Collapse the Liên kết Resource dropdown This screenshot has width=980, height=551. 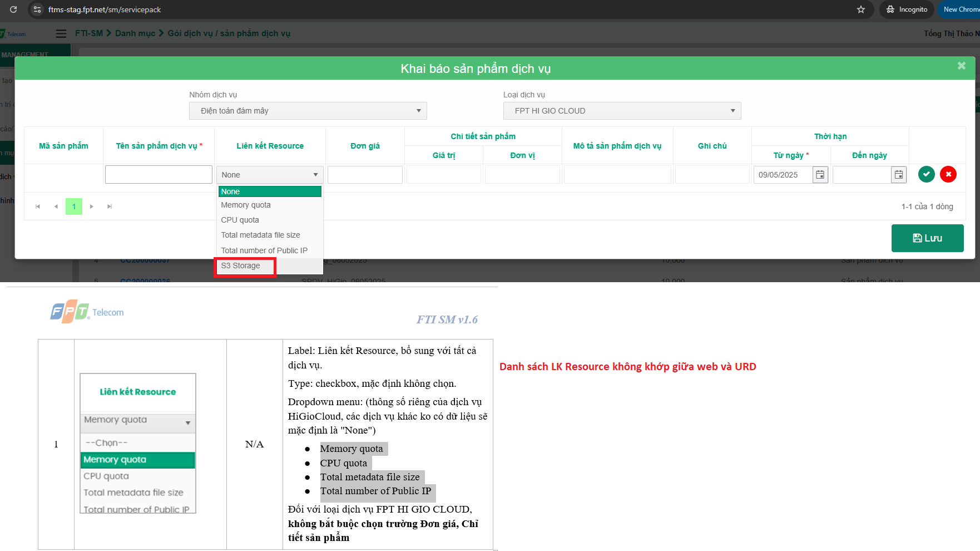point(270,175)
